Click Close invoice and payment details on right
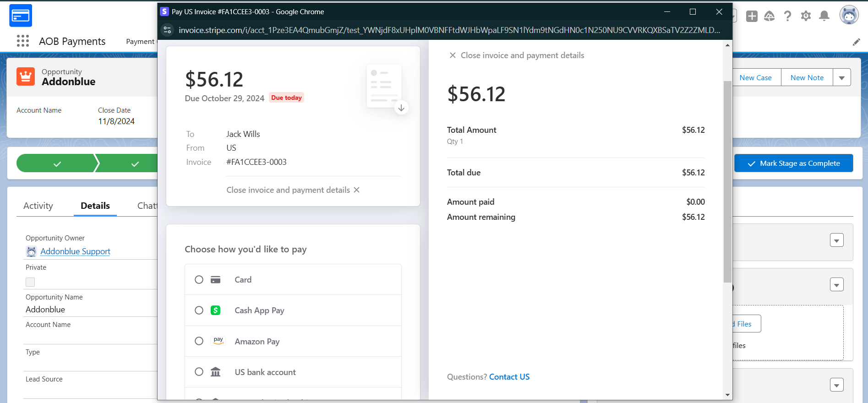This screenshot has width=868, height=403. (517, 55)
